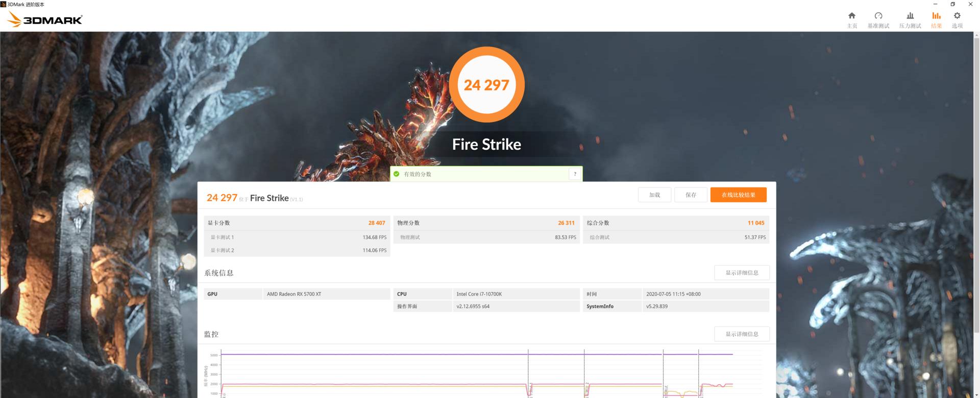Click the GPU value AMD Radeon RX 5700 XT
This screenshot has height=398, width=980.
(x=294, y=294)
